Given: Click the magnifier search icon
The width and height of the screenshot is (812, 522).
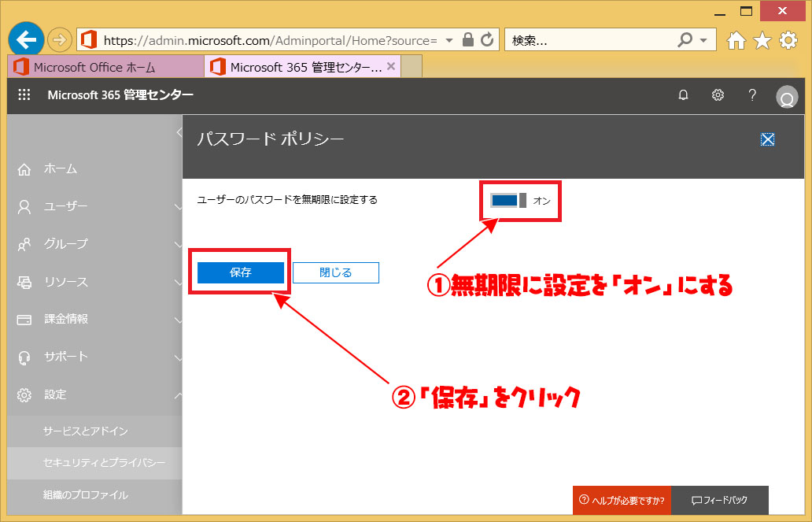Looking at the screenshot, I should click(685, 39).
